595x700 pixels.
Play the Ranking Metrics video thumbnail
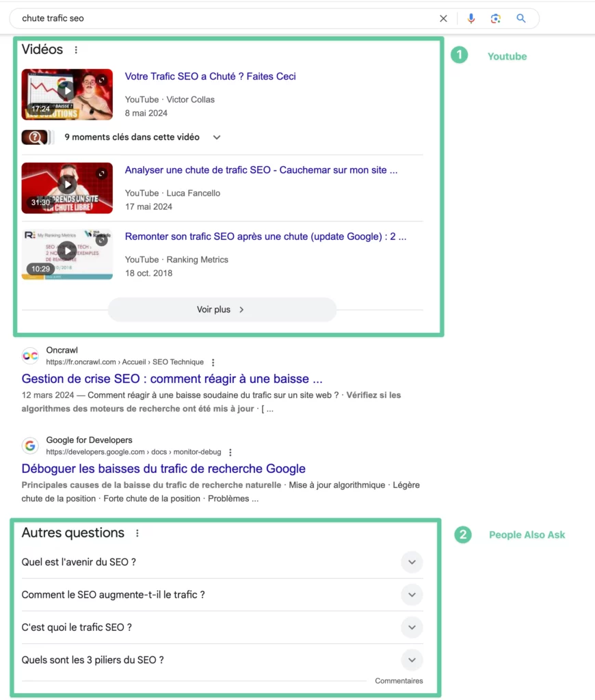67,254
